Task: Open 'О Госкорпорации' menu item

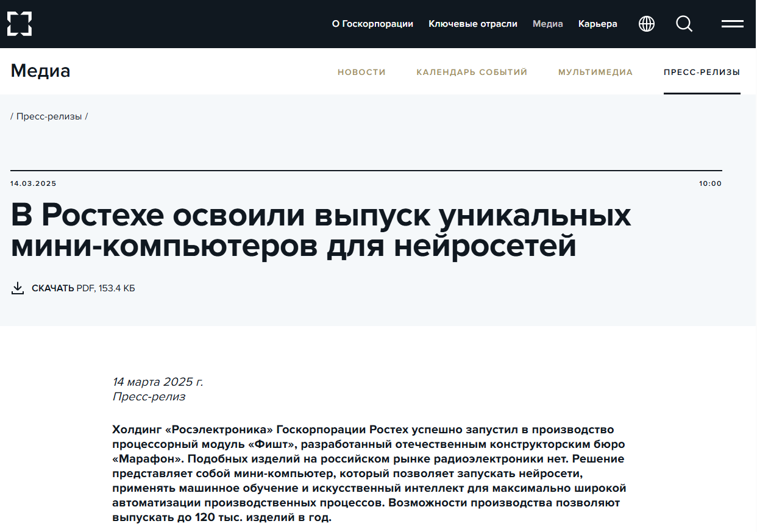Action: [x=372, y=24]
